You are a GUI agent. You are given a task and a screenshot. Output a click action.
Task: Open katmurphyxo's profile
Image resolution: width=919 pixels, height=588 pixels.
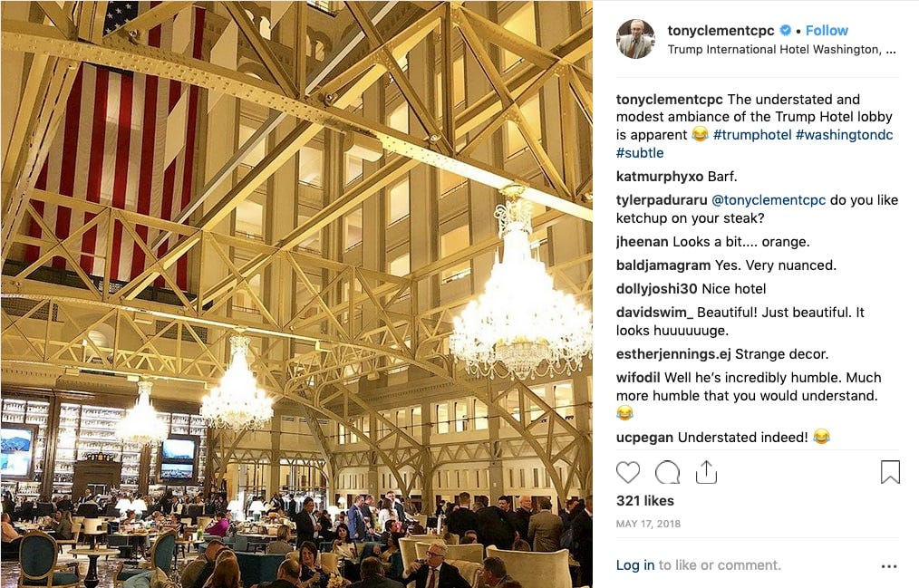660,177
